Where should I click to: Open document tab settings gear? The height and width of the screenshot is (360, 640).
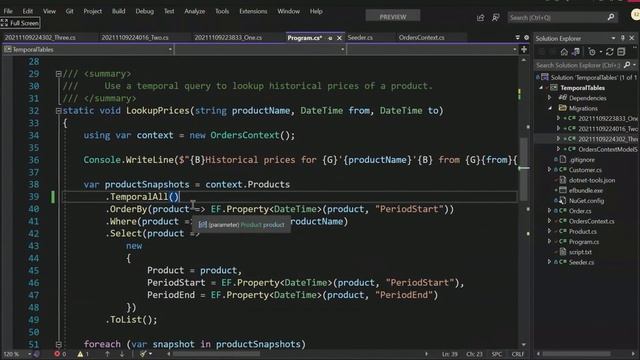[x=526, y=38]
